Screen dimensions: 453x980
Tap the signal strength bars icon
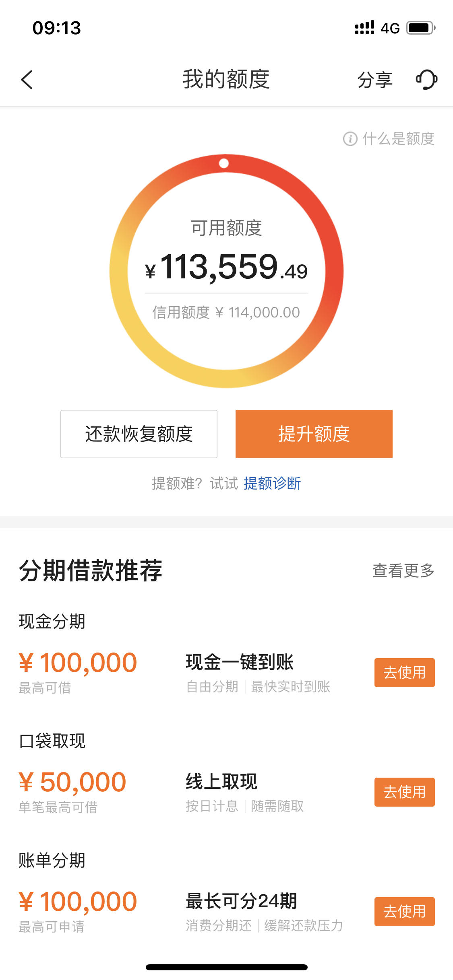(x=364, y=28)
